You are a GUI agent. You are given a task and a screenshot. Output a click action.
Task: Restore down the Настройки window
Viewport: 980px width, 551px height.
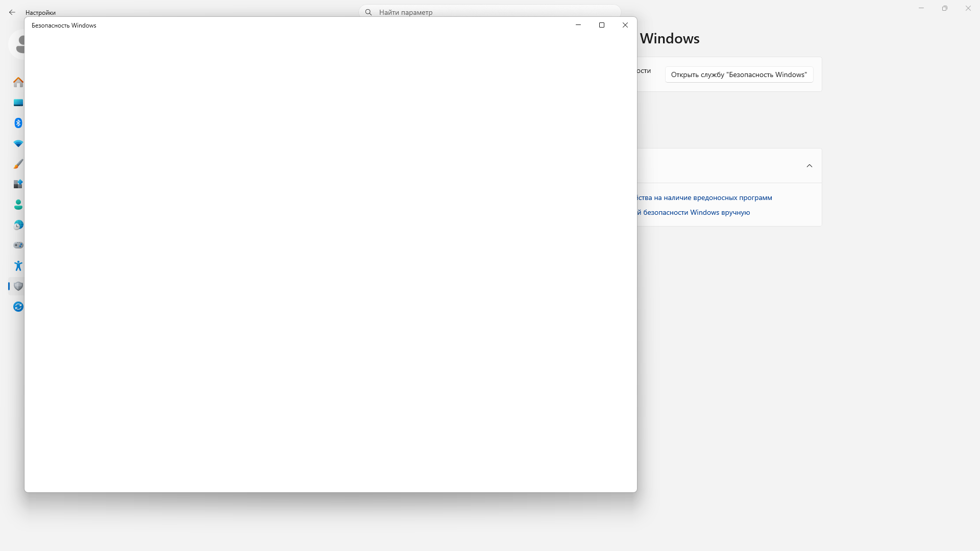tap(945, 8)
